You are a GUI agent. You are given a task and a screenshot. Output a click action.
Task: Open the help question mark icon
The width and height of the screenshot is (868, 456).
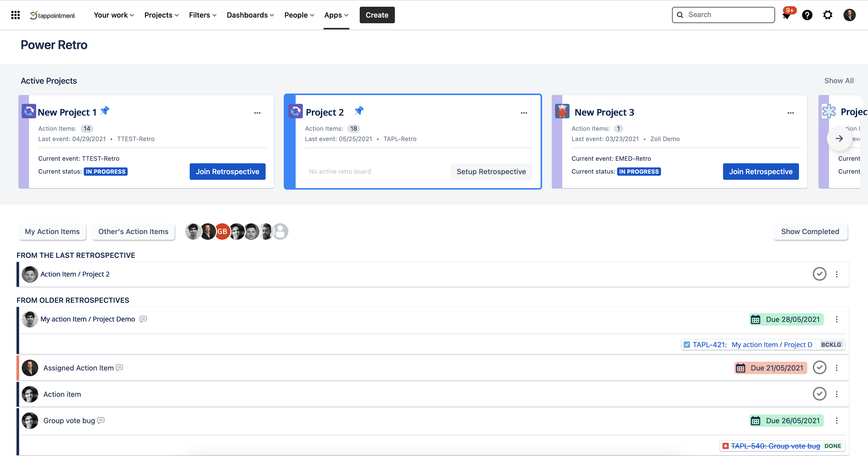(x=807, y=15)
